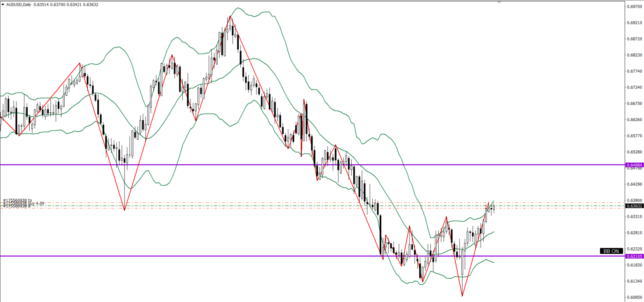Click the #175560938 tp order label

17,201
